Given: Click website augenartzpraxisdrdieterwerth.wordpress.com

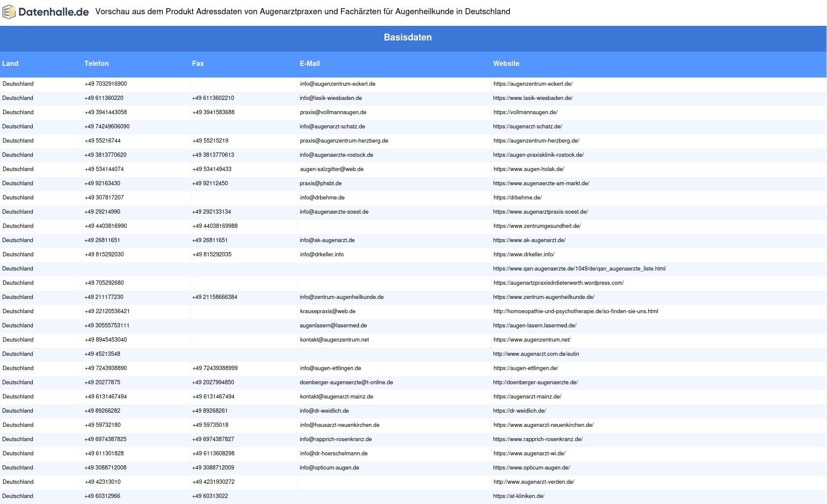Looking at the screenshot, I should tap(559, 283).
